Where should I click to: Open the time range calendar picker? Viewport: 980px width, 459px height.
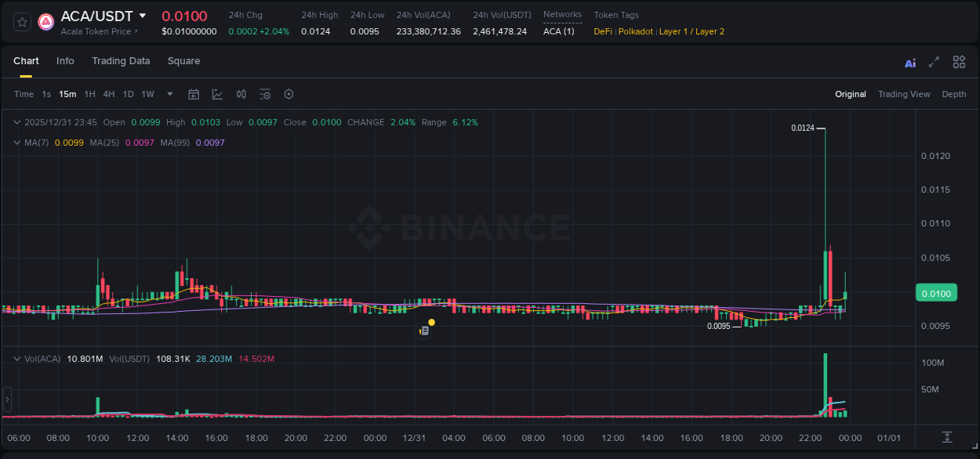[194, 94]
